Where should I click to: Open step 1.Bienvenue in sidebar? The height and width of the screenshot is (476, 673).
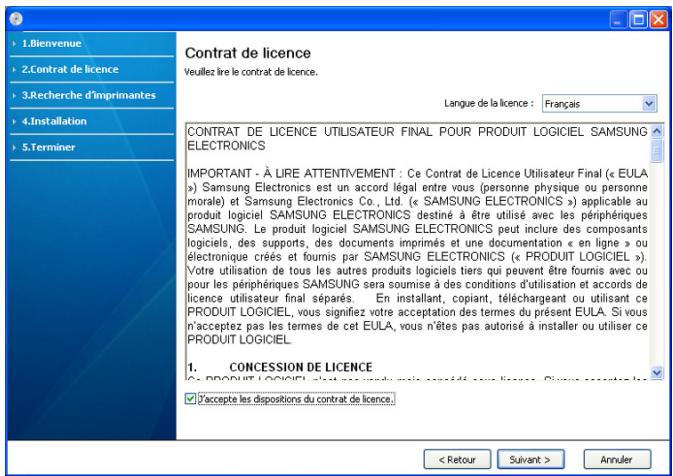(52, 43)
